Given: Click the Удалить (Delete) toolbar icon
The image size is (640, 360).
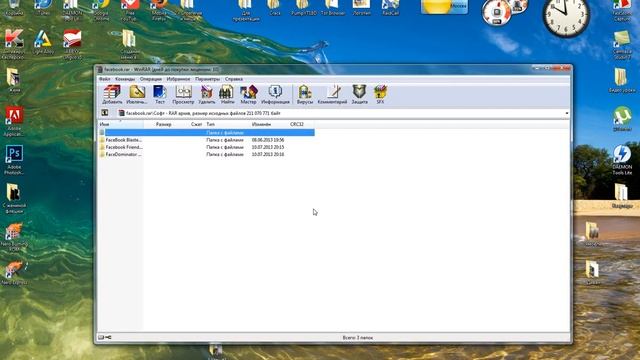Looking at the screenshot, I should pyautogui.click(x=207, y=95).
